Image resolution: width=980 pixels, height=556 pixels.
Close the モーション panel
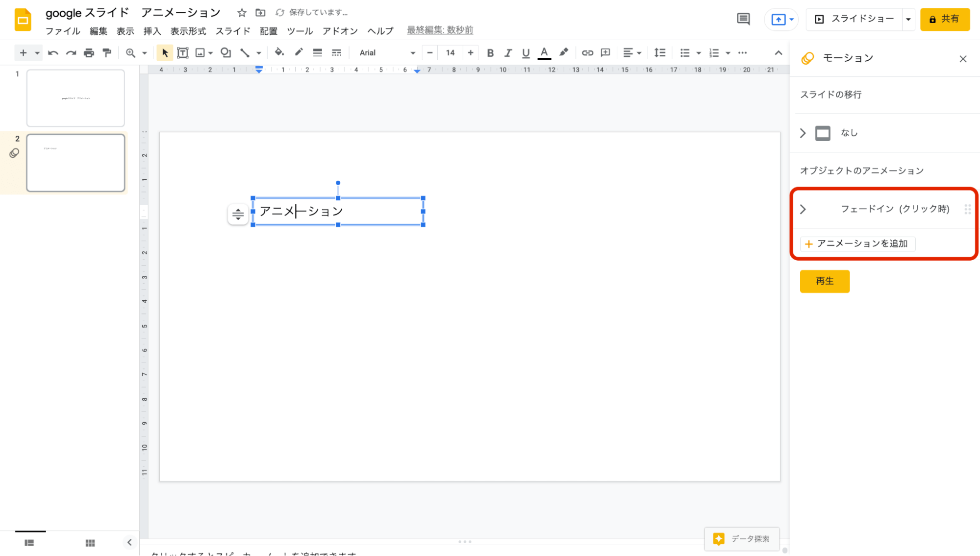tap(963, 59)
